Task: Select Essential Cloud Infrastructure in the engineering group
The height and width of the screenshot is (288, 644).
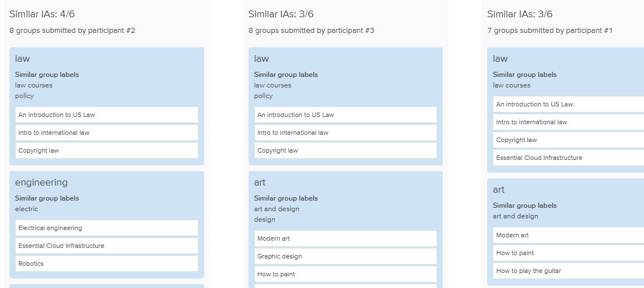Action: pos(106,246)
